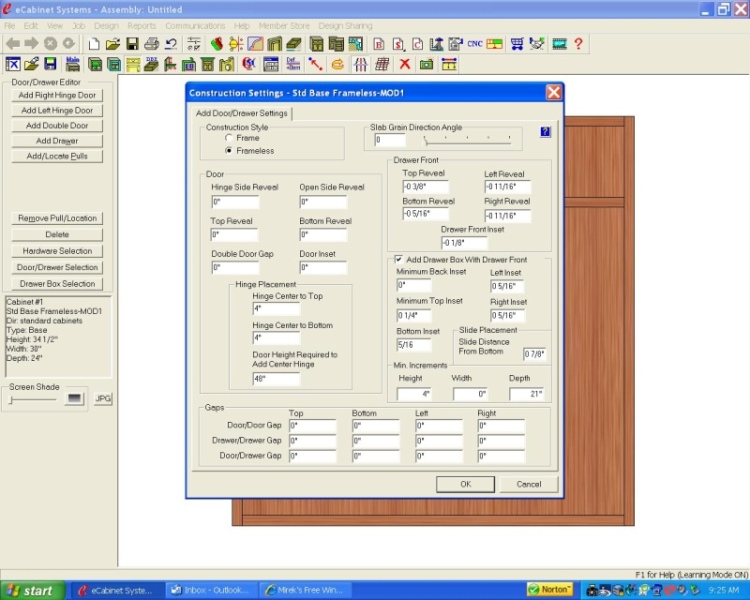
Task: Open the Design menu
Action: pos(106,25)
